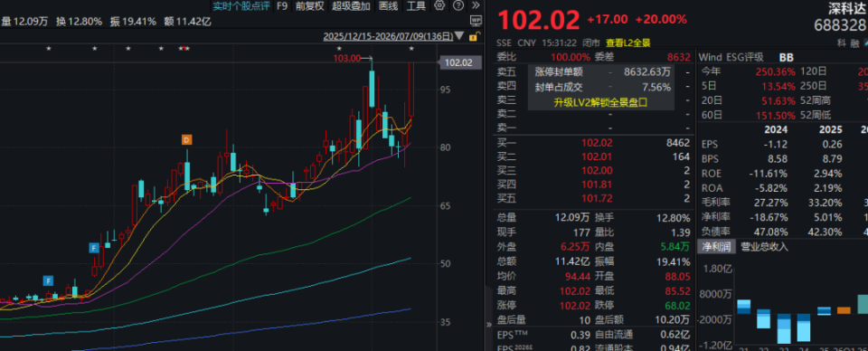
Task: Click the 跌停 68.02 limit-down price
Action: coord(677,305)
